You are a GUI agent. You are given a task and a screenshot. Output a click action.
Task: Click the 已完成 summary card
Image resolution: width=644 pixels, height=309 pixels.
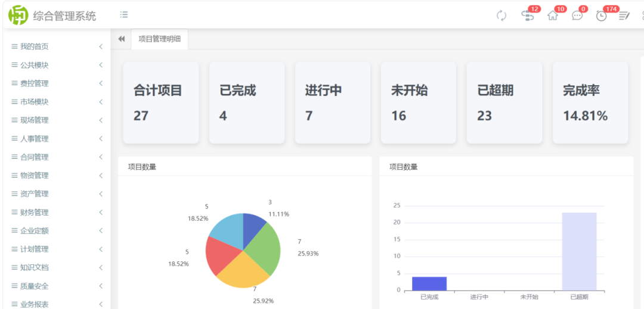tap(246, 102)
